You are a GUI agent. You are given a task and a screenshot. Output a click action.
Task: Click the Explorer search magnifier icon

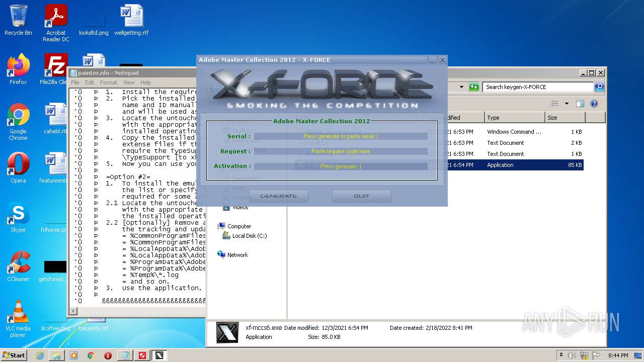pos(599,87)
